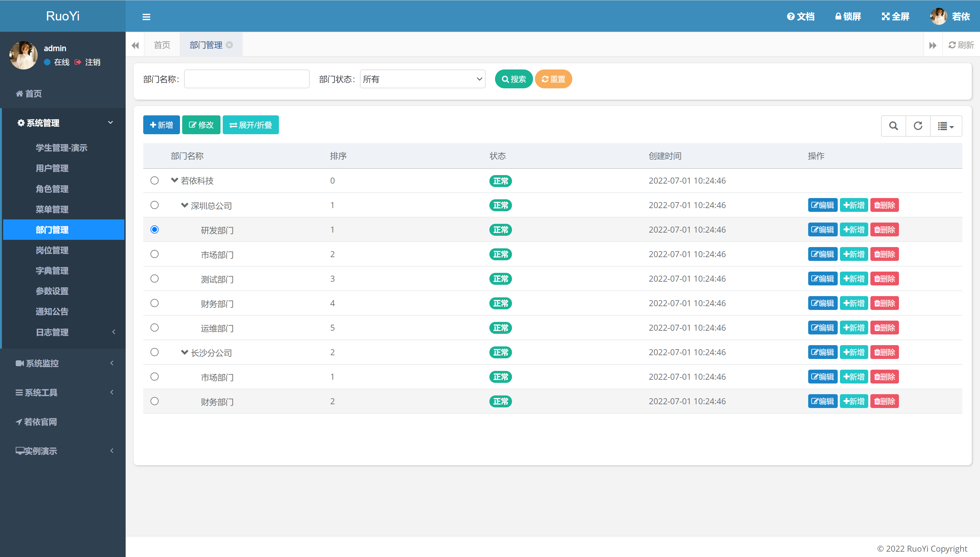Screen dimensions: 980x557
Task: Select the 研发部门 radio button
Action: (155, 229)
